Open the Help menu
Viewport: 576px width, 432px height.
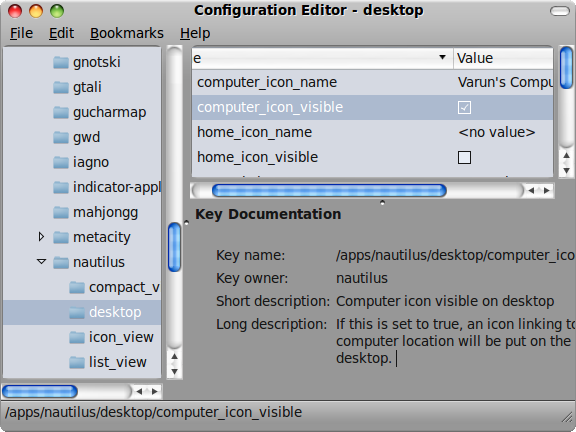point(195,33)
